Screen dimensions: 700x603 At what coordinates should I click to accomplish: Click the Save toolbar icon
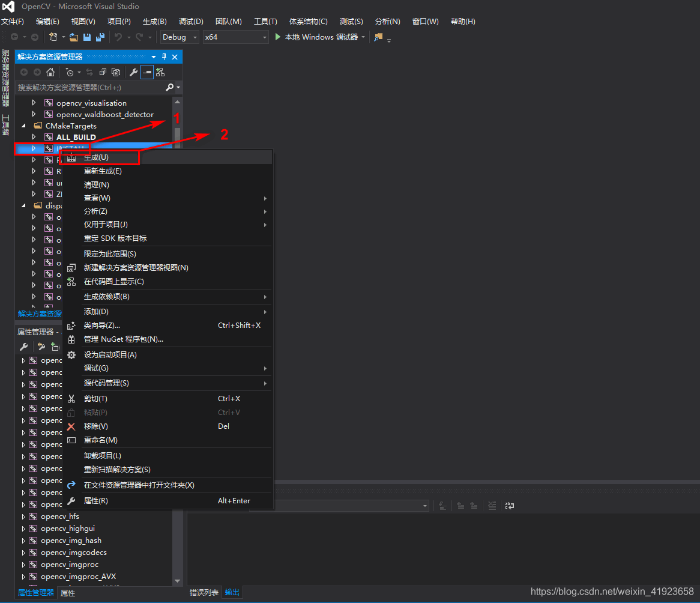point(87,37)
